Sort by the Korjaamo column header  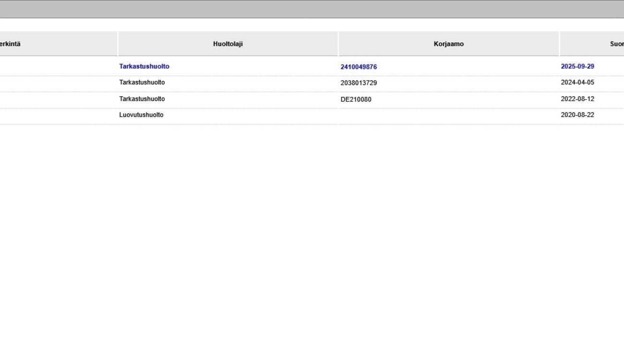click(x=448, y=44)
